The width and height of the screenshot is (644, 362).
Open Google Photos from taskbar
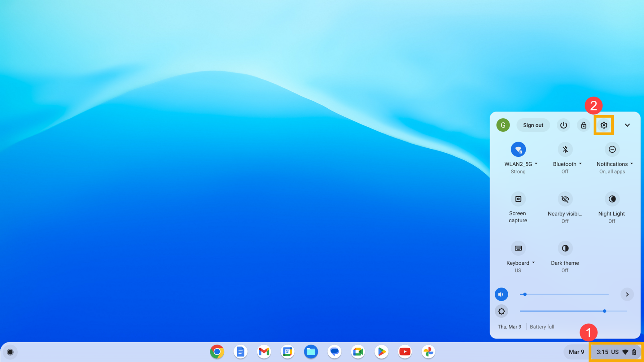pyautogui.click(x=428, y=351)
